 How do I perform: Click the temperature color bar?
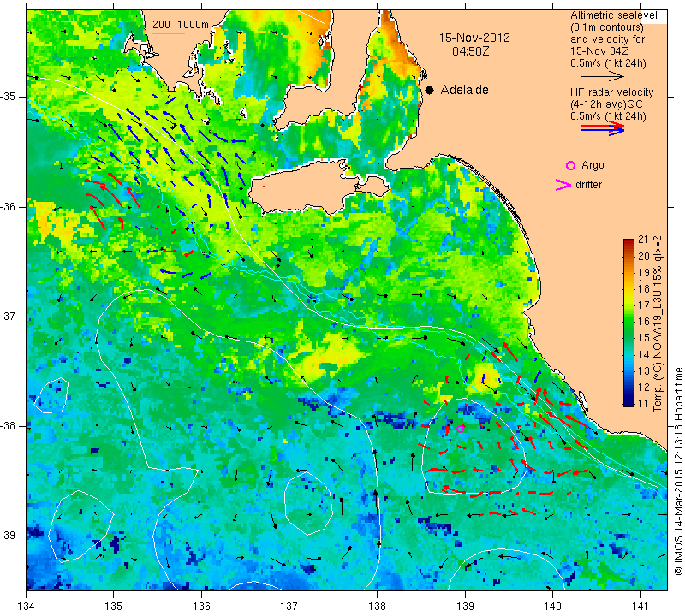coord(628,323)
